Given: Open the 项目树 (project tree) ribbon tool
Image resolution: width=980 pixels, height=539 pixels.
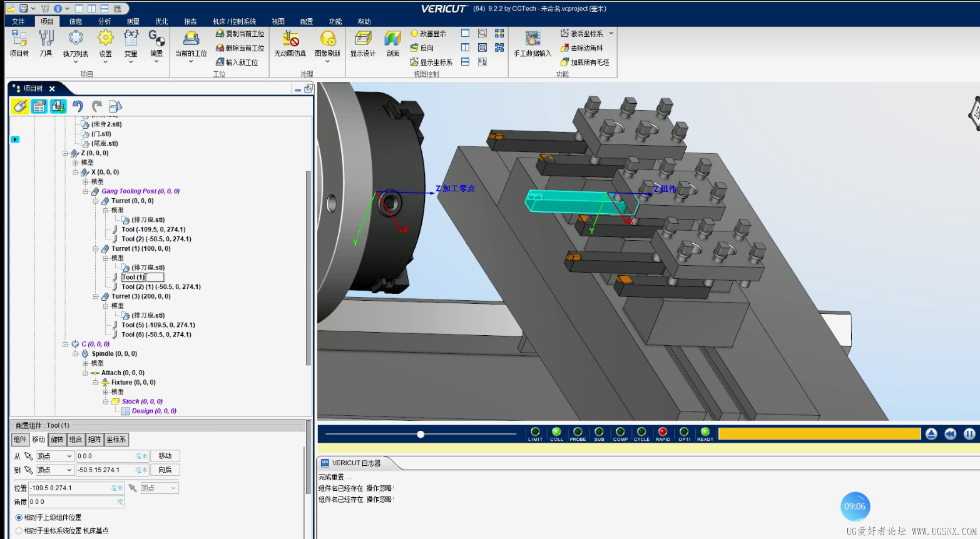Looking at the screenshot, I should pos(19,43).
